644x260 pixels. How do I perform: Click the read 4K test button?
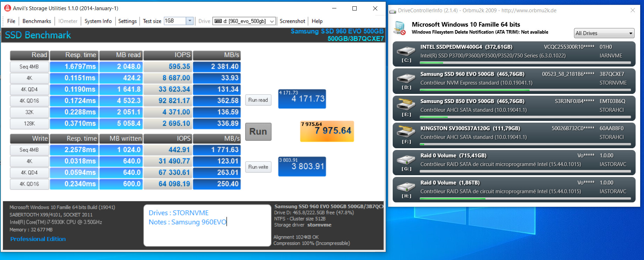[29, 78]
